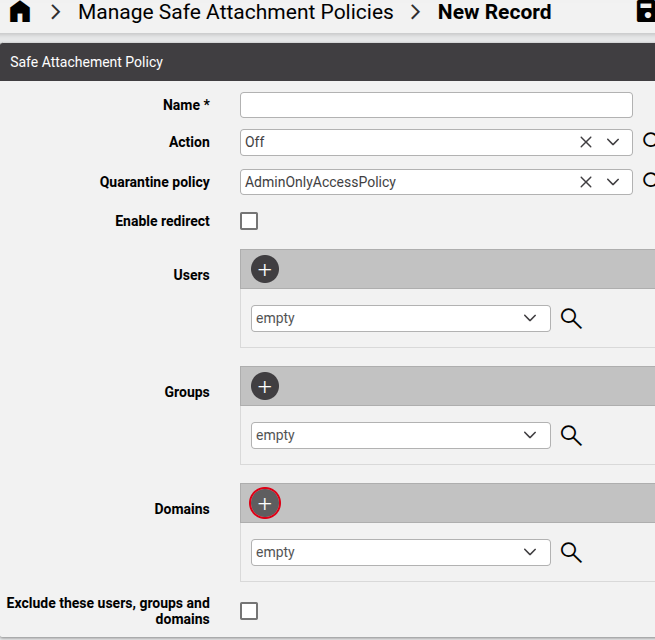This screenshot has height=640, width=655.
Task: Clear the Quarantine policy selection
Action: click(586, 182)
